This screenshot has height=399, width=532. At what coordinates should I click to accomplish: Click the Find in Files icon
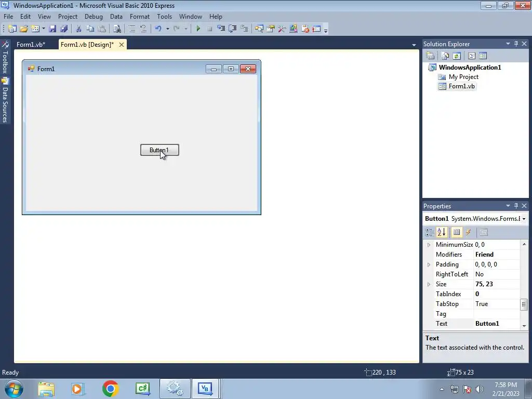[117, 29]
